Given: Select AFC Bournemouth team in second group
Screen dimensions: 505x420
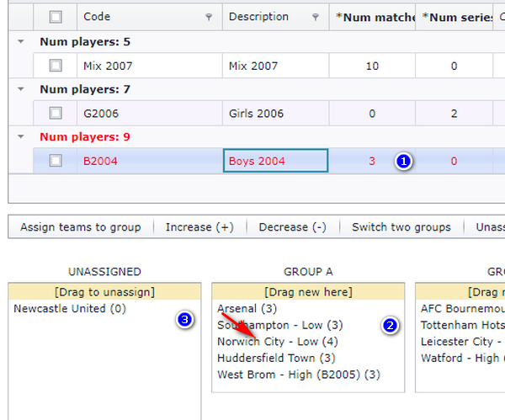Looking at the screenshot, I should click(462, 309).
